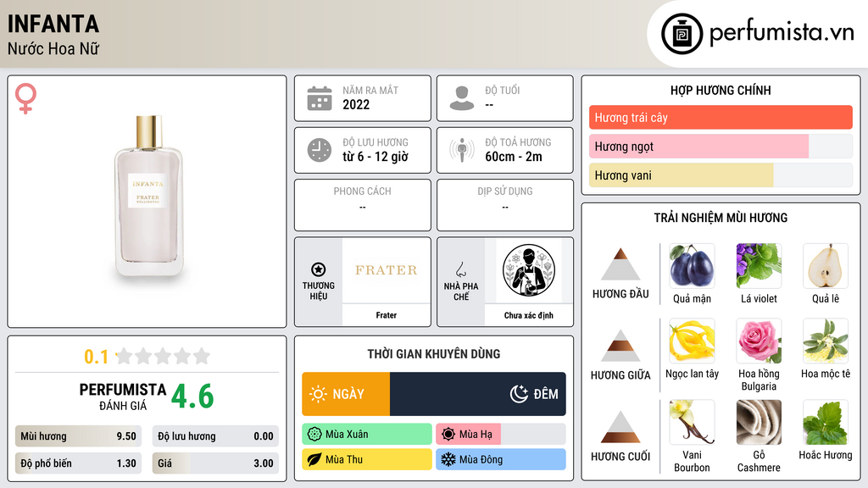Image resolution: width=868 pixels, height=488 pixels.
Task: Open the Gỗ Cashmere note image
Action: 759,422
